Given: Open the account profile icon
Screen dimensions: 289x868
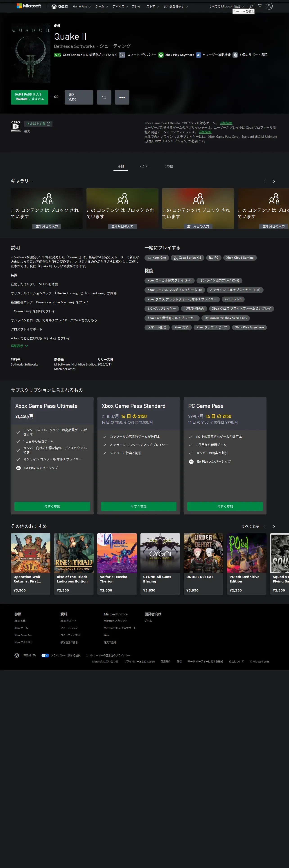Looking at the screenshot, I should 269,6.
